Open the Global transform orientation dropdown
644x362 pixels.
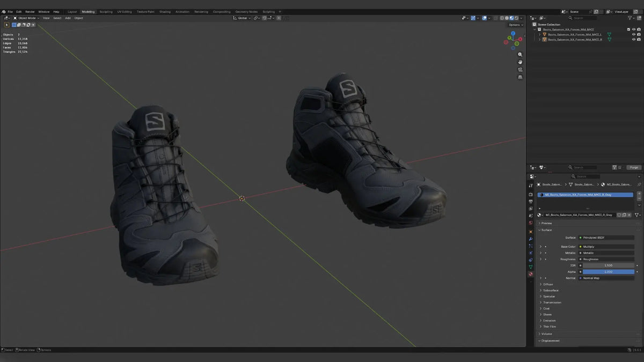[243, 18]
